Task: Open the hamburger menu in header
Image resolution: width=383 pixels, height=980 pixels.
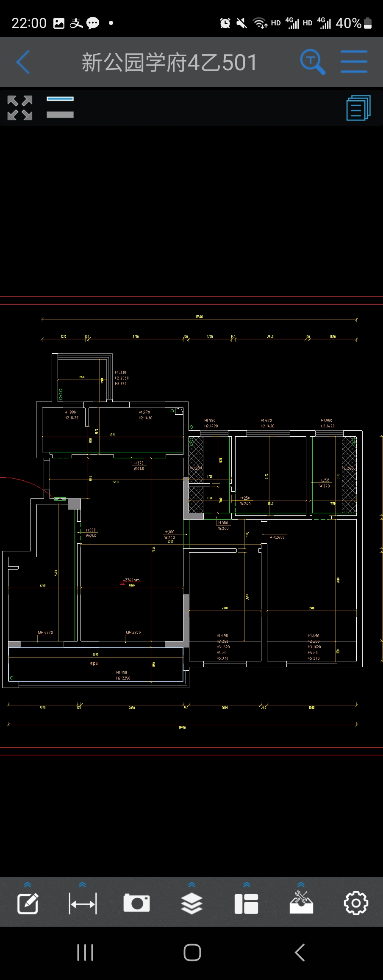Action: pyautogui.click(x=354, y=62)
